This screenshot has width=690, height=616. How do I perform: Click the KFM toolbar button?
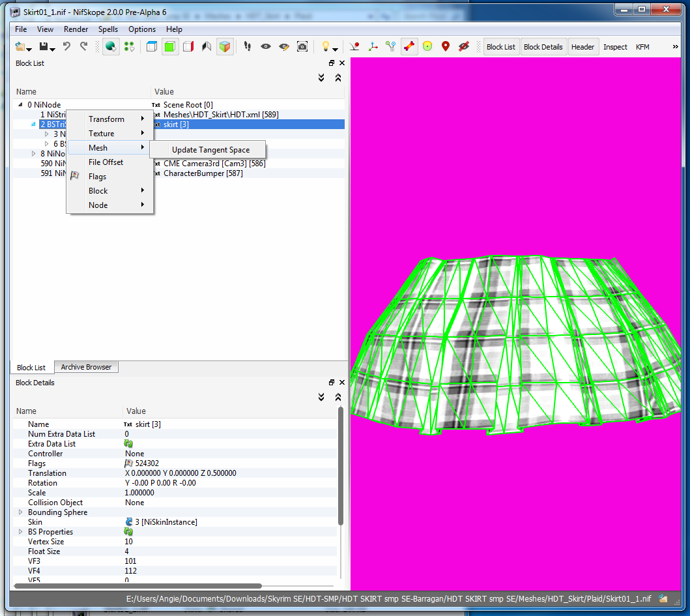pos(642,47)
